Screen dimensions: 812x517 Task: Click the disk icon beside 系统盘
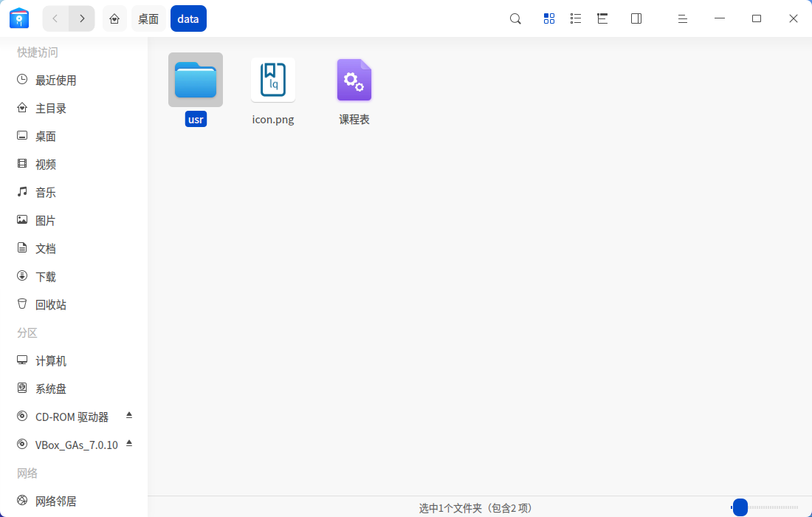coord(21,388)
